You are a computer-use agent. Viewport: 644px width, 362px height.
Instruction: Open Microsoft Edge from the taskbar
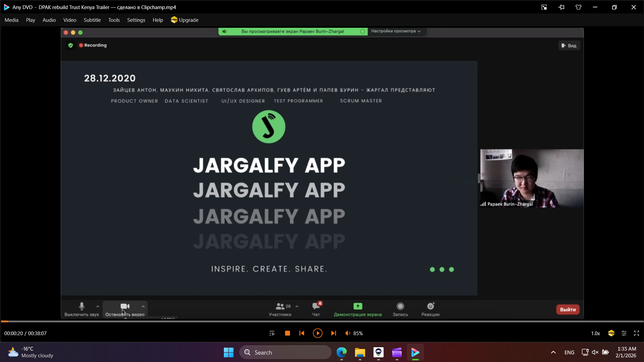point(342,353)
